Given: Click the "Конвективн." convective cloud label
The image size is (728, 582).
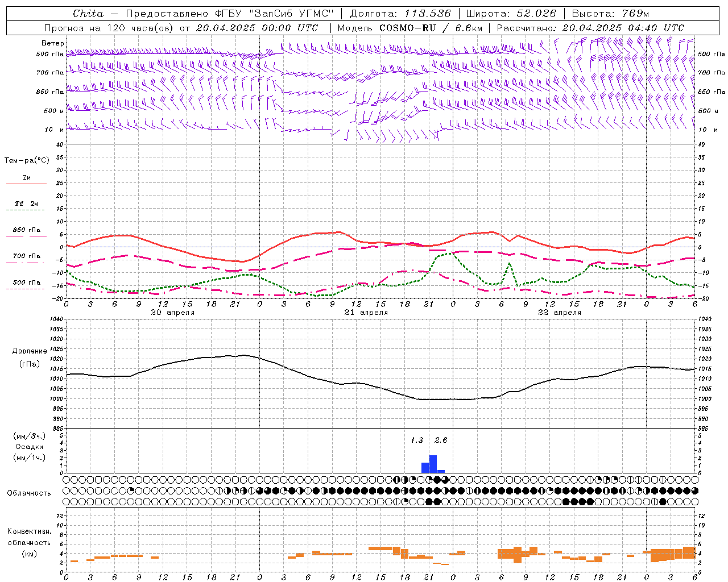Looking at the screenshot, I should (x=29, y=531).
